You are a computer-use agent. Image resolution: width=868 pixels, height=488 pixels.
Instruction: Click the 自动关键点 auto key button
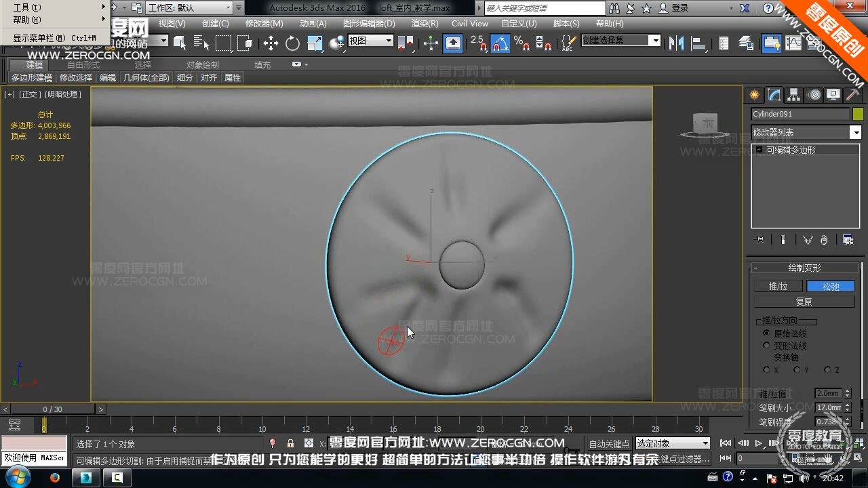click(x=609, y=444)
